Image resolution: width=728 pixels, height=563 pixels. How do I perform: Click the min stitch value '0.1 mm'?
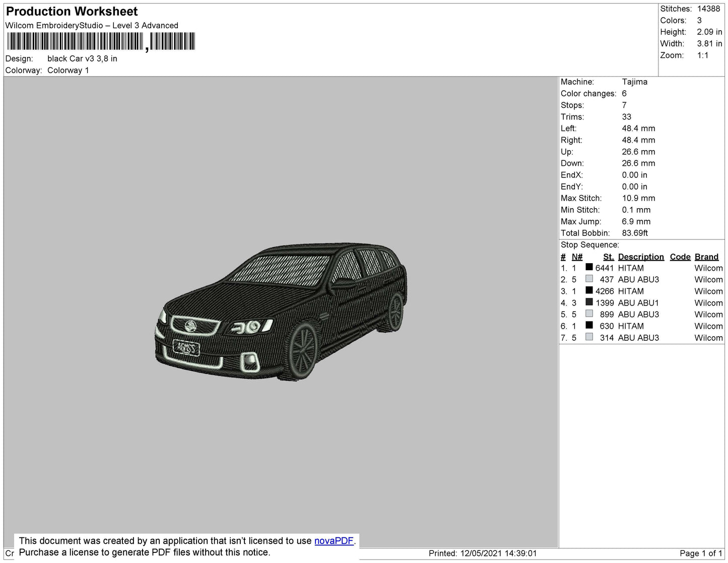click(x=636, y=210)
